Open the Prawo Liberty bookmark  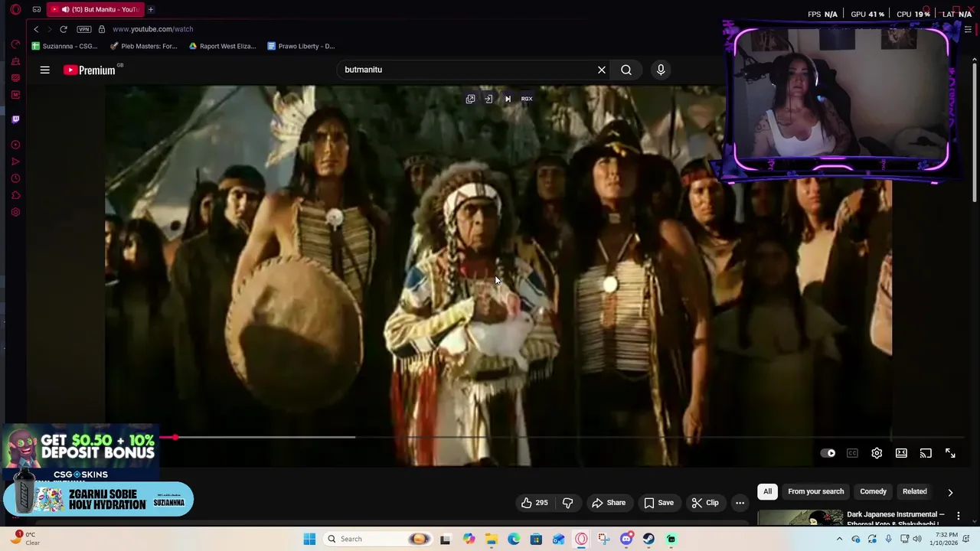pyautogui.click(x=301, y=46)
